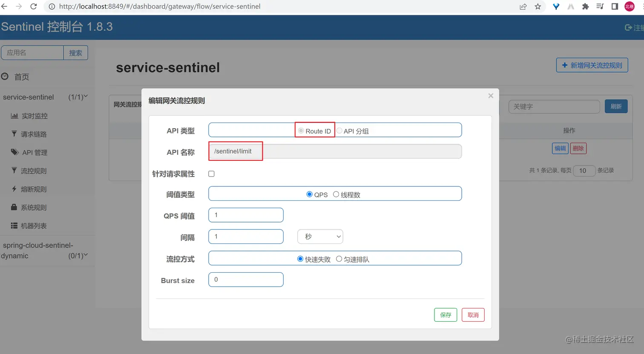Select 线程数 threshold type
This screenshot has width=644, height=354.
[336, 194]
